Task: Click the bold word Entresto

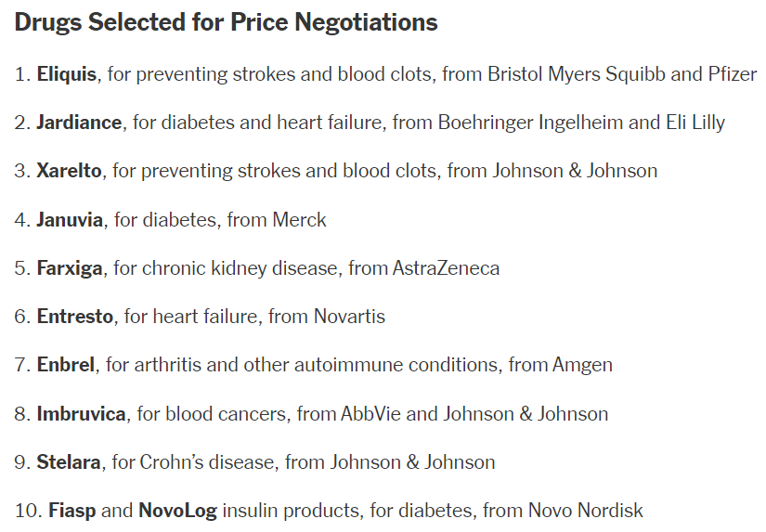Action: (75, 317)
